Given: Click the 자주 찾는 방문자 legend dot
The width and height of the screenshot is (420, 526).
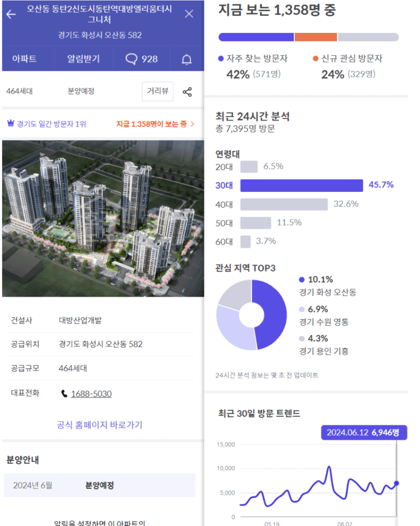Looking at the screenshot, I should click(x=221, y=59).
